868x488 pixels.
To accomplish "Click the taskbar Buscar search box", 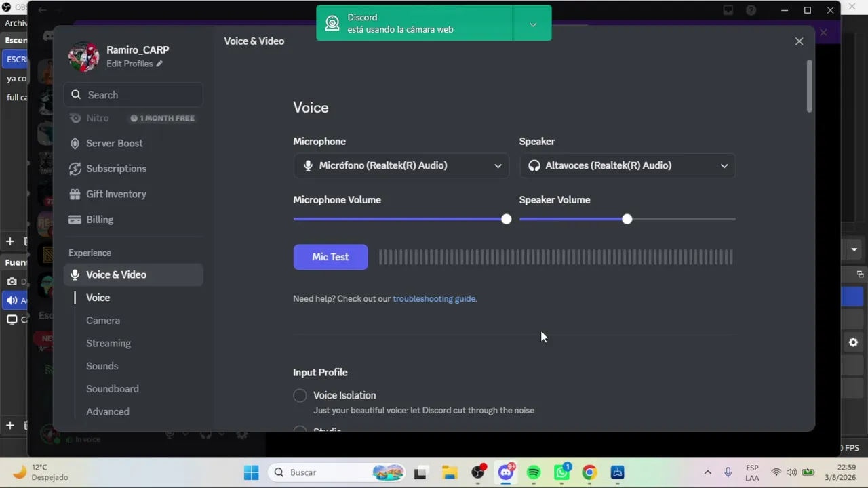I will click(x=336, y=472).
